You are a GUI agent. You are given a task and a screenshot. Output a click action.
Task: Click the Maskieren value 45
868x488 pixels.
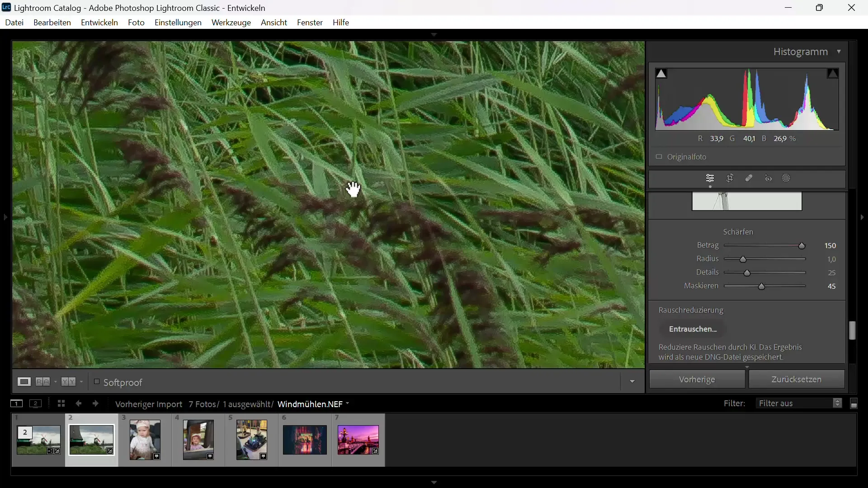pyautogui.click(x=832, y=286)
